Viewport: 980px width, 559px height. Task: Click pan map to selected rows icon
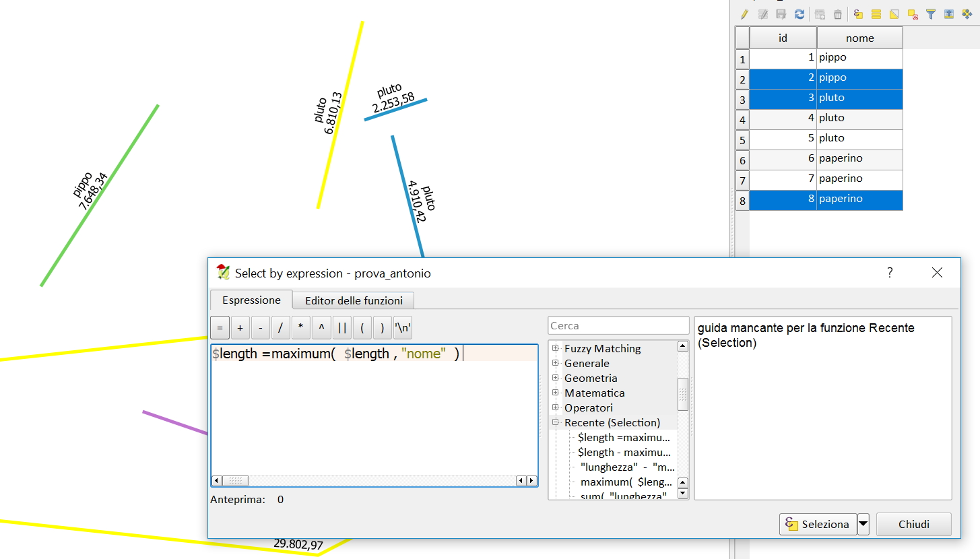967,13
